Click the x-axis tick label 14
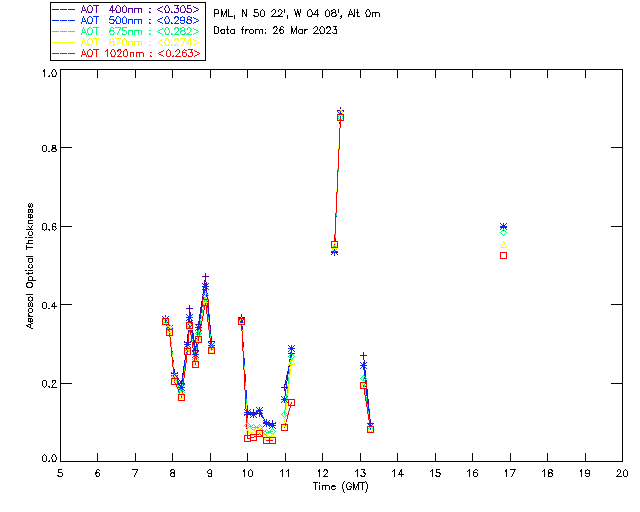Image resolution: width=640 pixels, height=512 pixels. pyautogui.click(x=398, y=473)
